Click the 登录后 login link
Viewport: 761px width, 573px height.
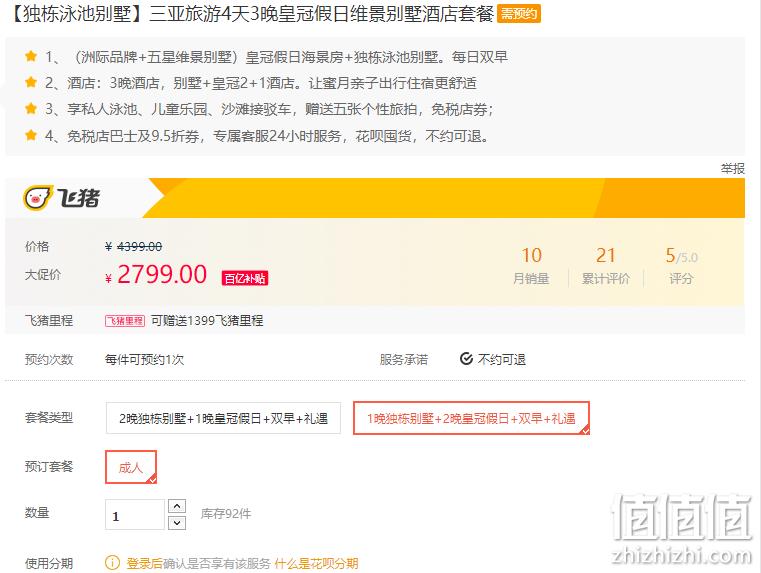(x=144, y=563)
